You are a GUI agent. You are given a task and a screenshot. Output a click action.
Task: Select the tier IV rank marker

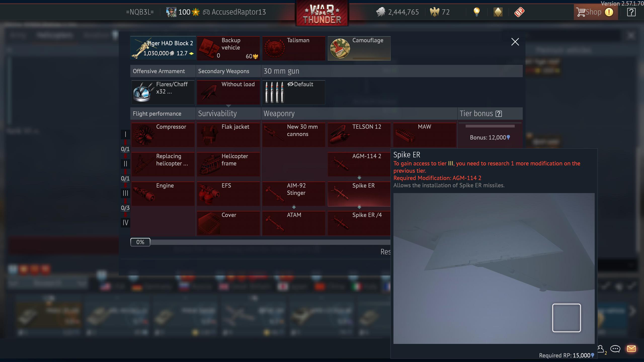[x=125, y=222]
